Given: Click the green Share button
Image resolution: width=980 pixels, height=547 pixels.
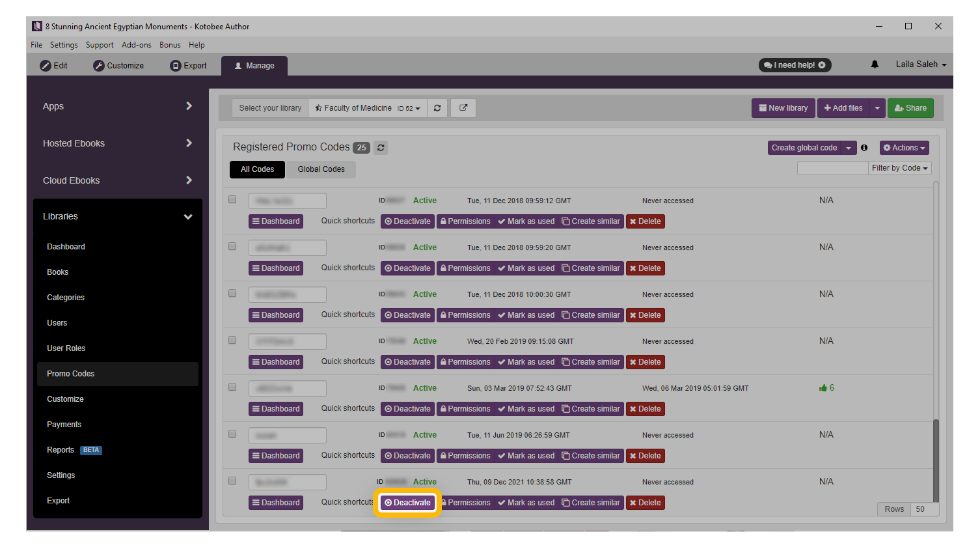Looking at the screenshot, I should [910, 108].
